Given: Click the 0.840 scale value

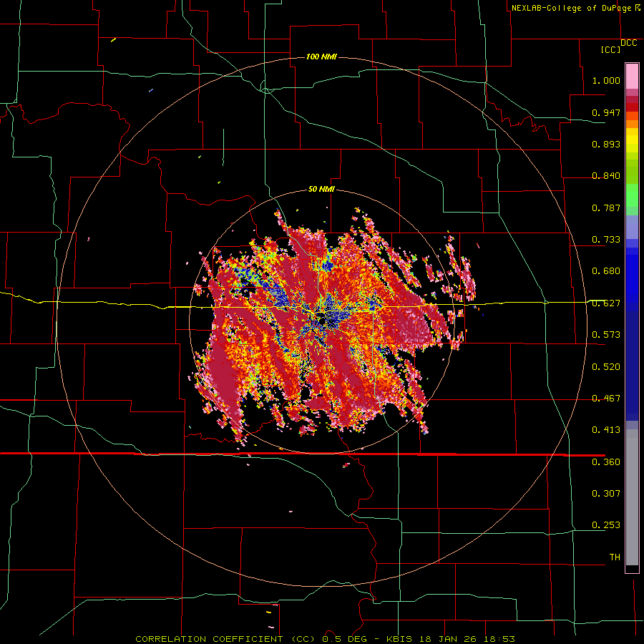Looking at the screenshot, I should click(606, 176).
